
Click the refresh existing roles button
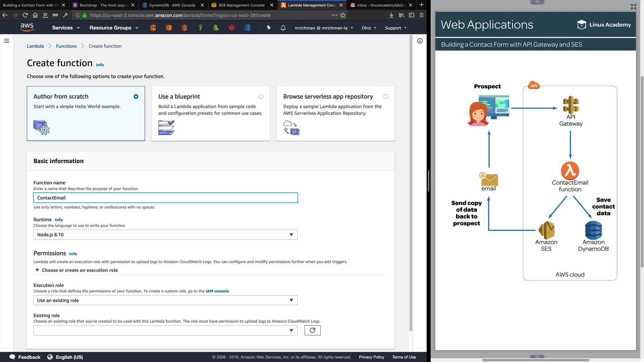pos(312,330)
